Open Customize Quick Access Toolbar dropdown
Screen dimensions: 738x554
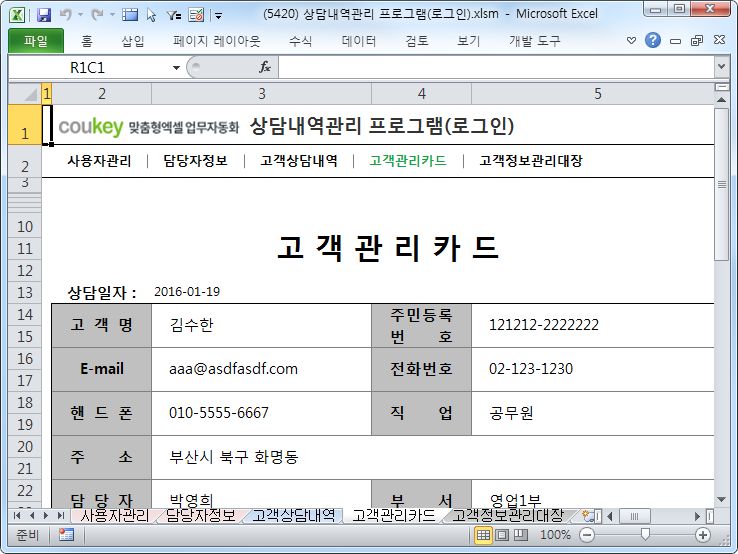coord(218,16)
